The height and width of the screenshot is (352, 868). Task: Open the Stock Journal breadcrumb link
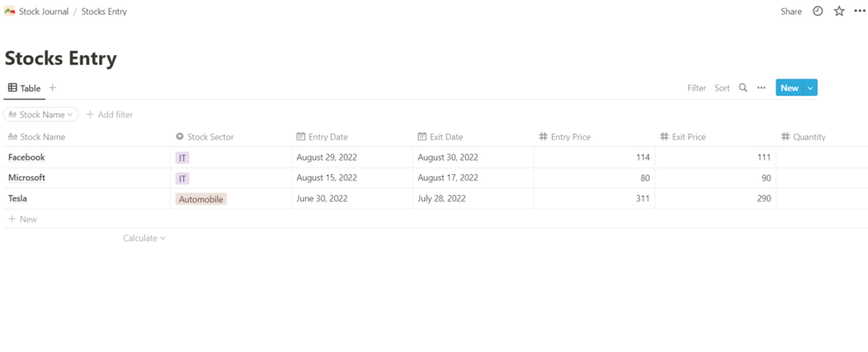coord(43,12)
